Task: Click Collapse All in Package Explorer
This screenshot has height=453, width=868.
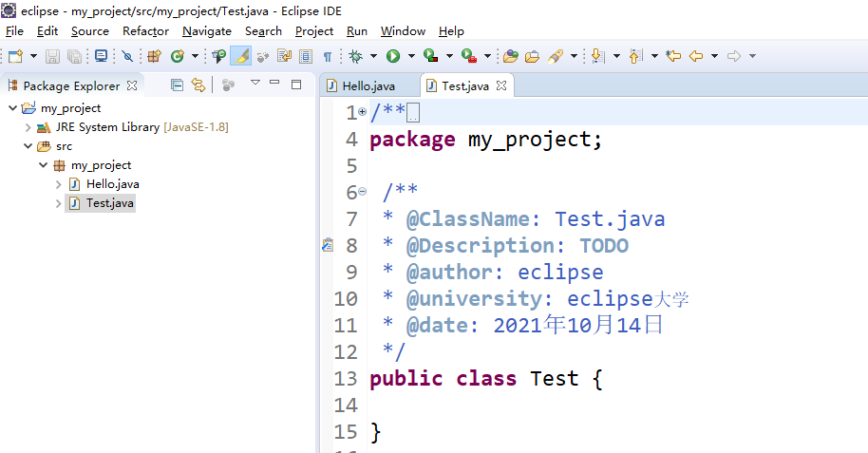Action: pyautogui.click(x=178, y=85)
